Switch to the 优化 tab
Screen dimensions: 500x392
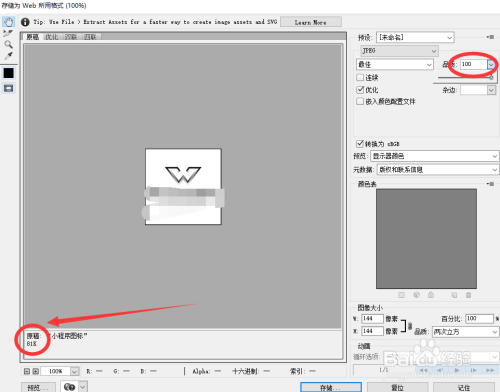point(52,37)
